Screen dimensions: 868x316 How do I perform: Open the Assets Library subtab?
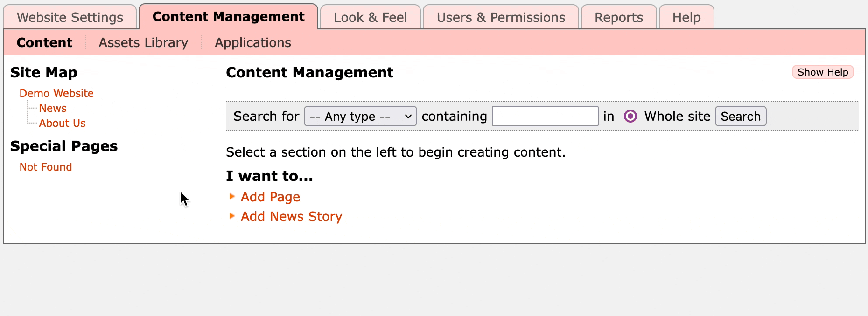coord(143,42)
